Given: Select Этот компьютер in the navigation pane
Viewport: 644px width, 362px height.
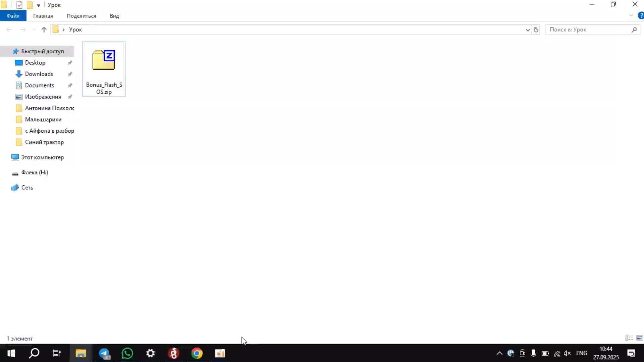Looking at the screenshot, I should coord(42,157).
